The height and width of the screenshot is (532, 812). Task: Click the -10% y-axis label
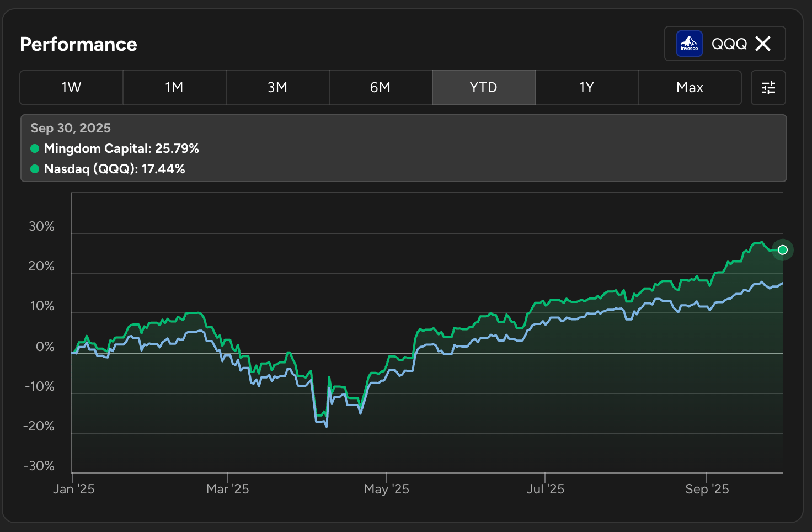(40, 386)
